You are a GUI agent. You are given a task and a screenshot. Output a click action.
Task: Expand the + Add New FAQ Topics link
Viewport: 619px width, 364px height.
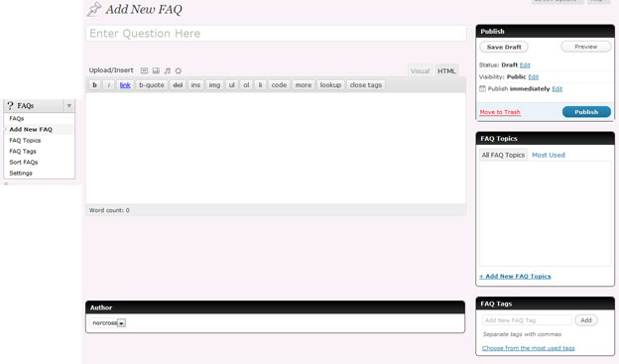[515, 277]
